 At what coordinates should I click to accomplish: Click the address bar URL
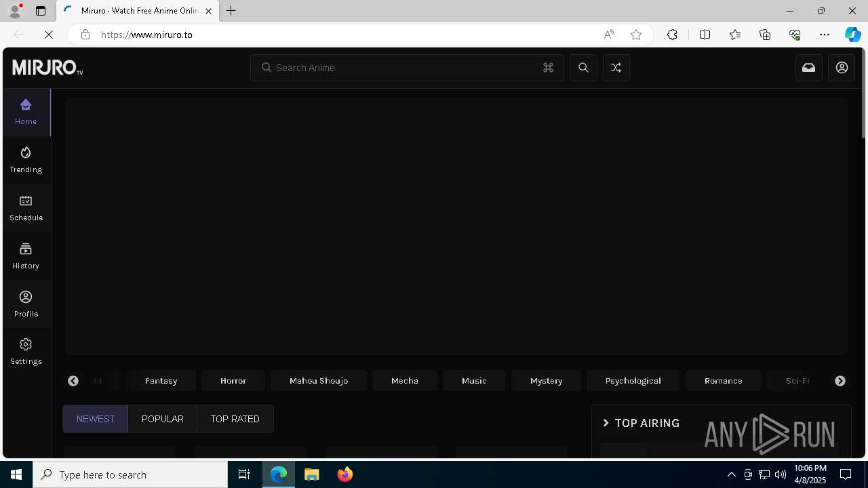(146, 35)
